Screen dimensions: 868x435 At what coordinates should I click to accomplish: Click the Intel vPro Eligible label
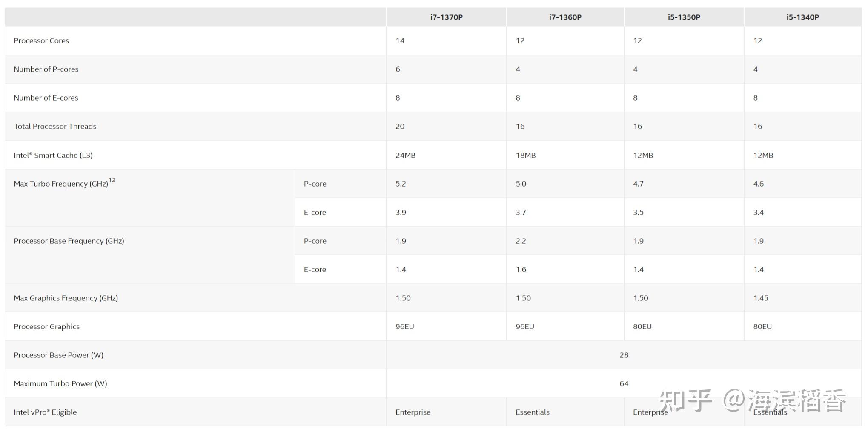tap(45, 412)
